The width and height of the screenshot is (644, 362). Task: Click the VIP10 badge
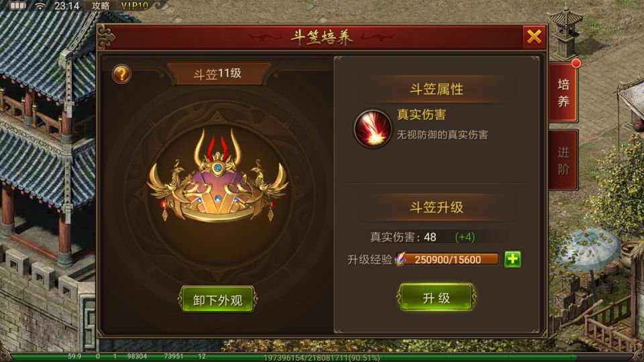[134, 6]
